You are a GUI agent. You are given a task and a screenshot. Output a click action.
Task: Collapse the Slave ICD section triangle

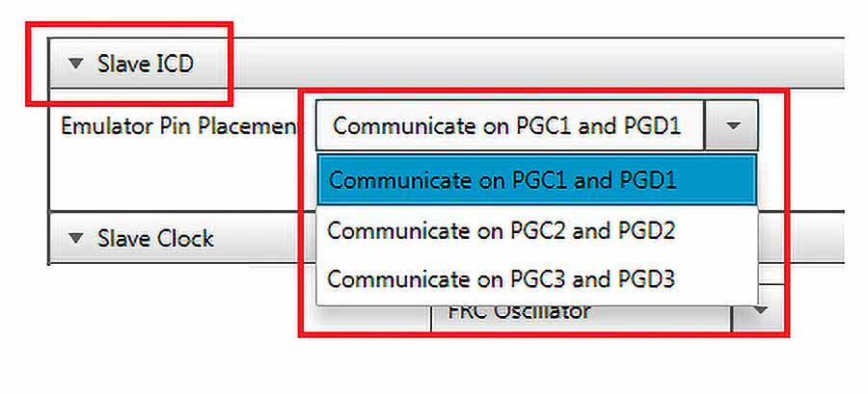point(76,66)
